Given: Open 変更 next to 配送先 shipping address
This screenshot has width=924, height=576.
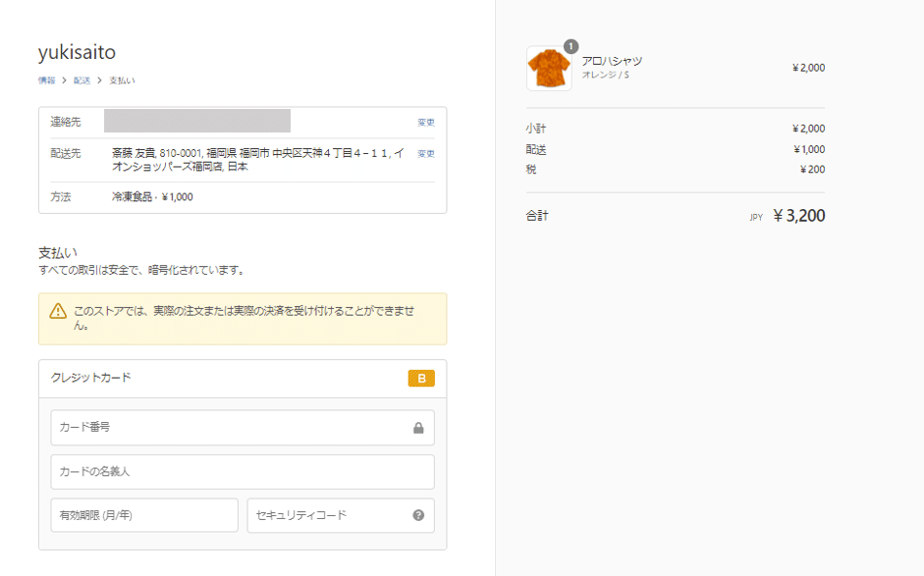Looking at the screenshot, I should tap(424, 153).
